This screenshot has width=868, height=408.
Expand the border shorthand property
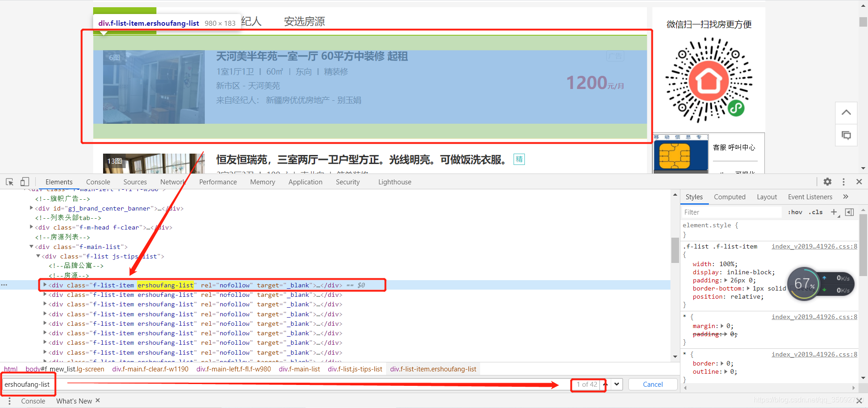tap(722, 363)
